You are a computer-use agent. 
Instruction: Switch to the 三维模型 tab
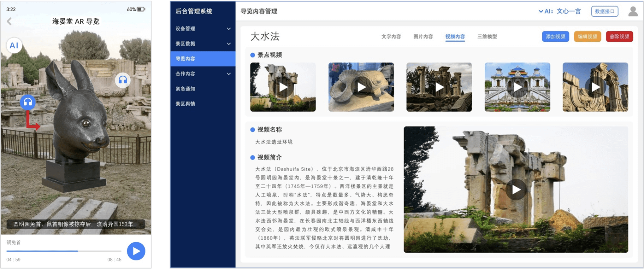pos(487,37)
